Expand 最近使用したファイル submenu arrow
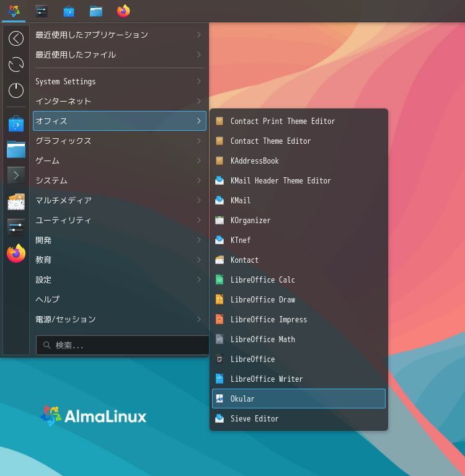Image resolution: width=465 pixels, height=476 pixels. pyautogui.click(x=199, y=55)
